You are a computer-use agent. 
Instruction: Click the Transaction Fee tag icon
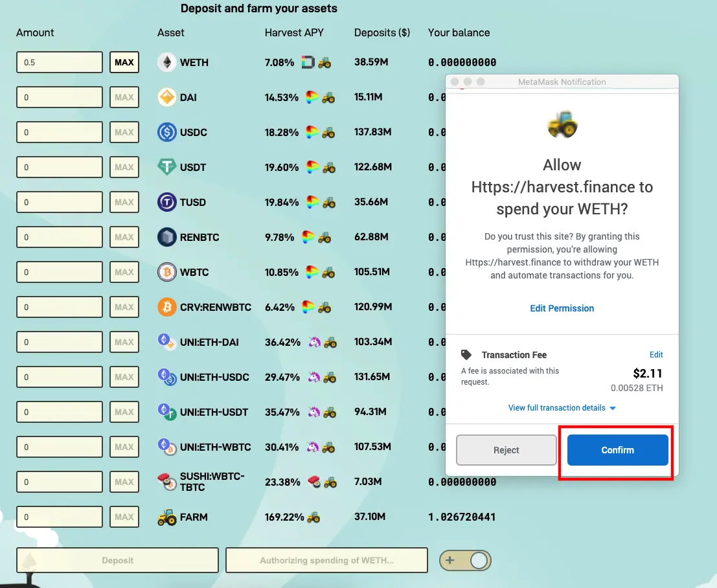coord(466,354)
